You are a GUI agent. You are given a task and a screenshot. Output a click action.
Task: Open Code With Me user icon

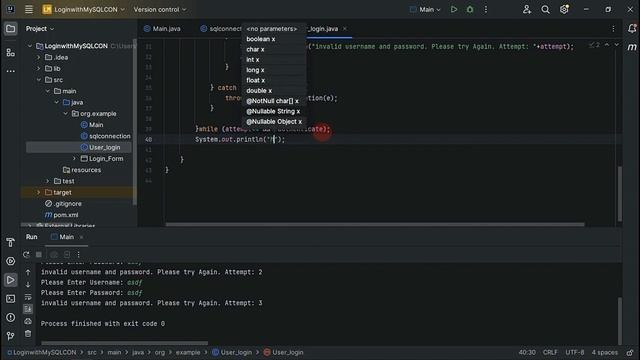pos(527,9)
